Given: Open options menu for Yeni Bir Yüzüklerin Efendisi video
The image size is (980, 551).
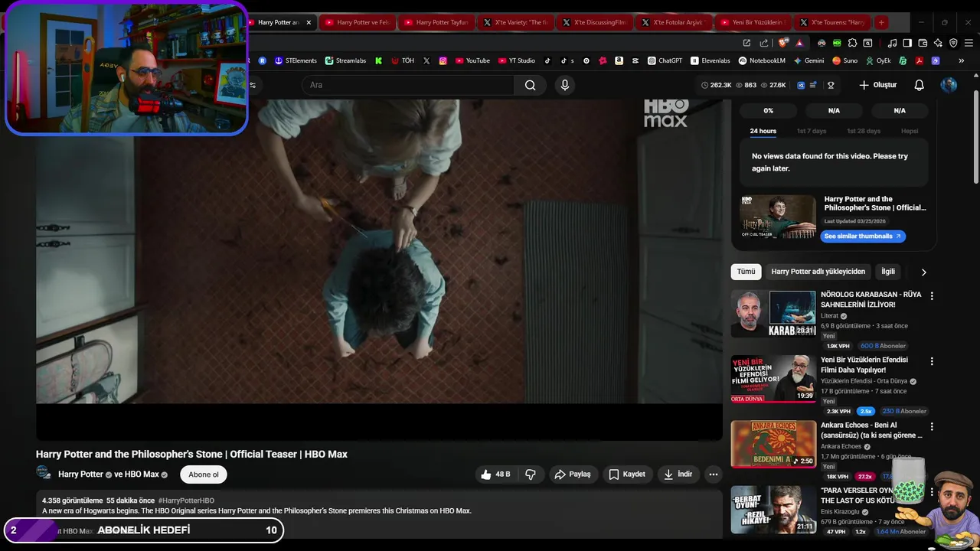Looking at the screenshot, I should (x=932, y=361).
